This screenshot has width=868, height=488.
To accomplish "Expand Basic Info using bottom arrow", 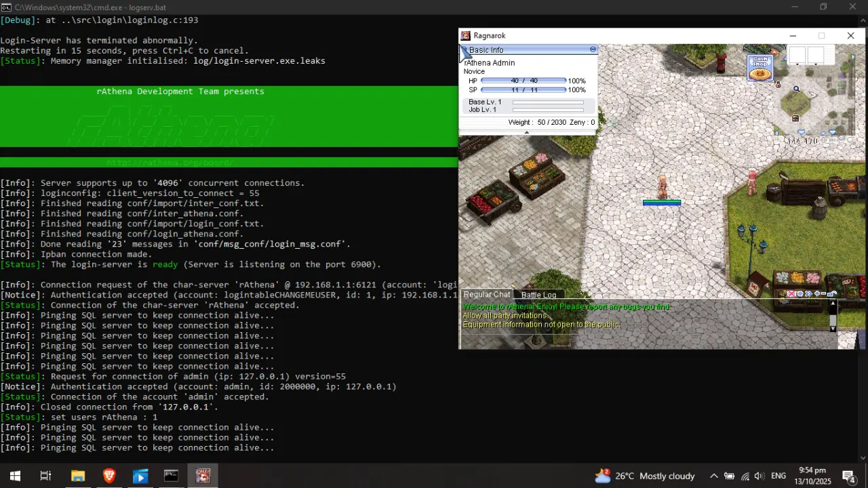I will click(527, 132).
